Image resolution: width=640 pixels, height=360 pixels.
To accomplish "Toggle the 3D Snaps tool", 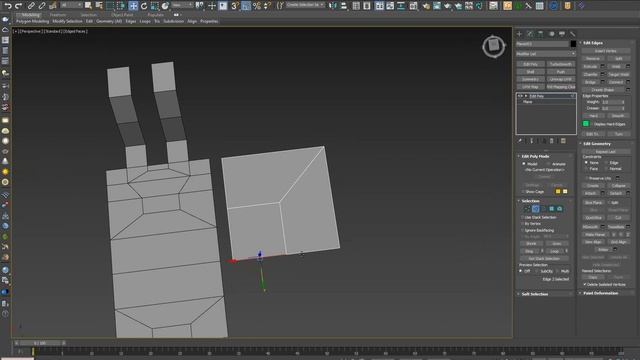I will [x=235, y=6].
